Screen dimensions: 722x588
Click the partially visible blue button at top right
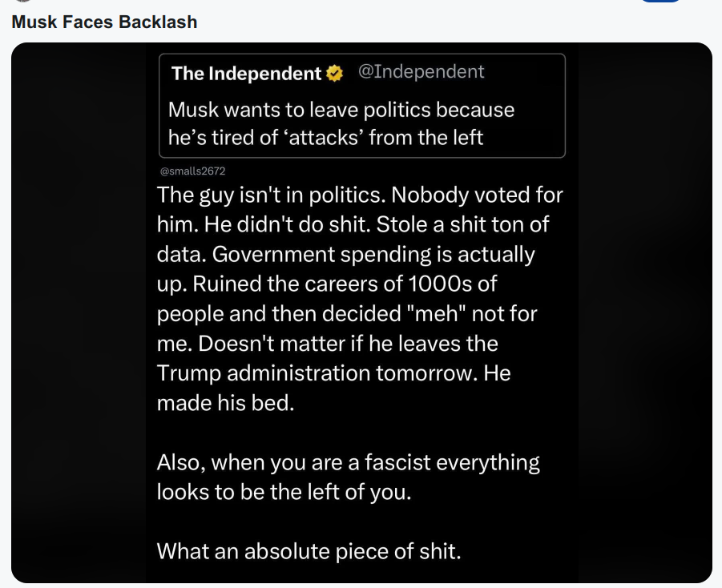tap(660, 1)
